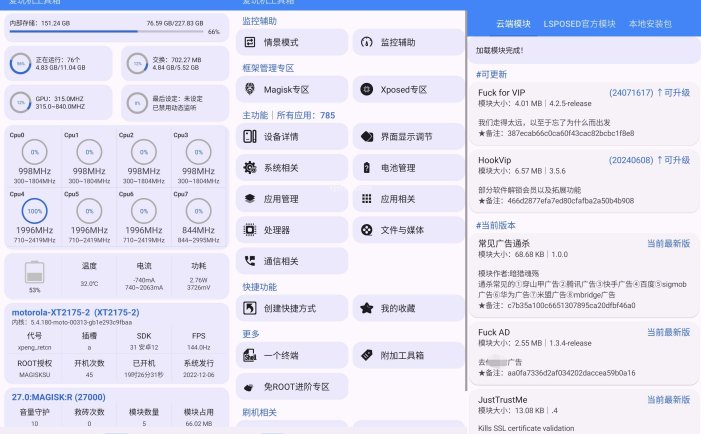Open the 常见广告通杀 module card
This screenshot has width=701, height=434.
[584, 274]
